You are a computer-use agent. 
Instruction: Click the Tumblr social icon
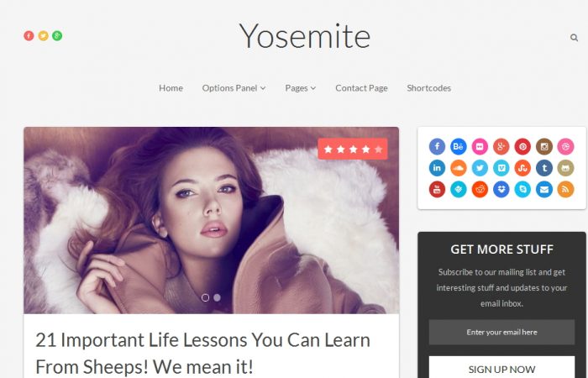(544, 168)
